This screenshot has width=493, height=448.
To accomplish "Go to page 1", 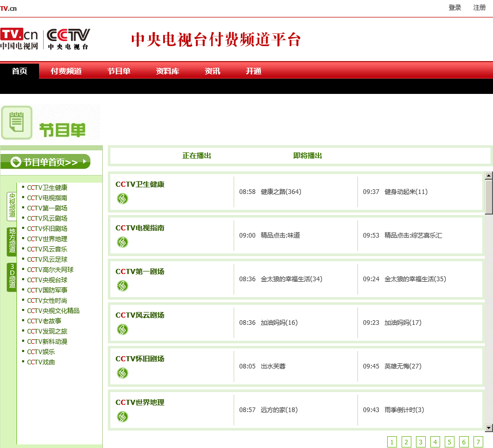I will click(x=392, y=442).
